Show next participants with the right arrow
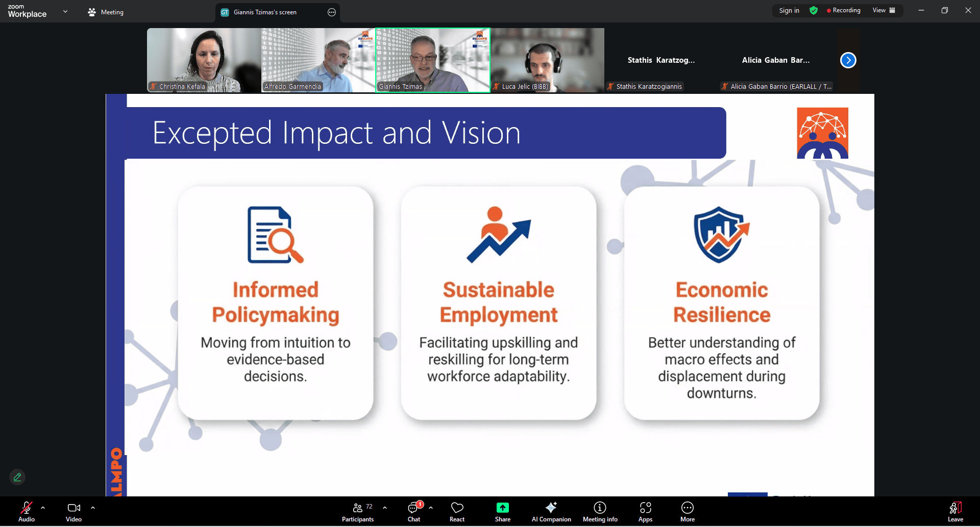The height and width of the screenshot is (527, 980). (848, 60)
